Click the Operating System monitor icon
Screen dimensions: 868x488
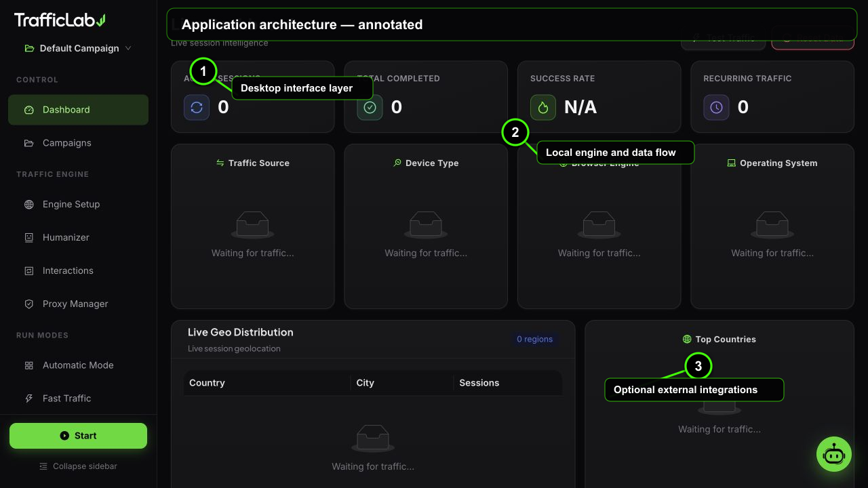(732, 163)
